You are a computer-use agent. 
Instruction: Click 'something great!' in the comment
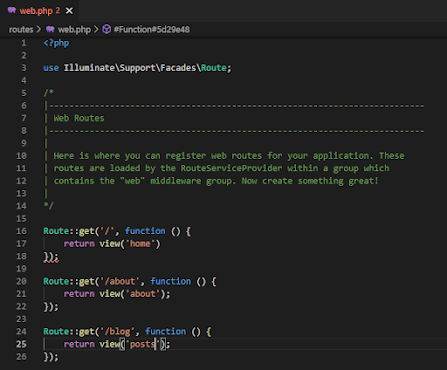[338, 181]
